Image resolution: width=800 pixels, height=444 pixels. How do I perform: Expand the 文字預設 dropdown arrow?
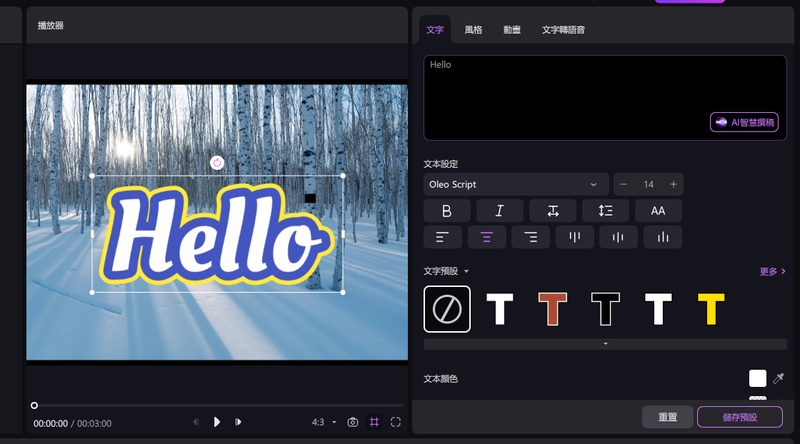466,272
